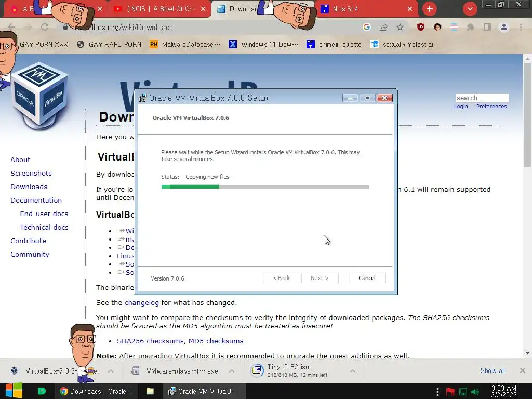The image size is (532, 399).
Task: Open a new browser tab with plus button
Action: click(x=430, y=9)
